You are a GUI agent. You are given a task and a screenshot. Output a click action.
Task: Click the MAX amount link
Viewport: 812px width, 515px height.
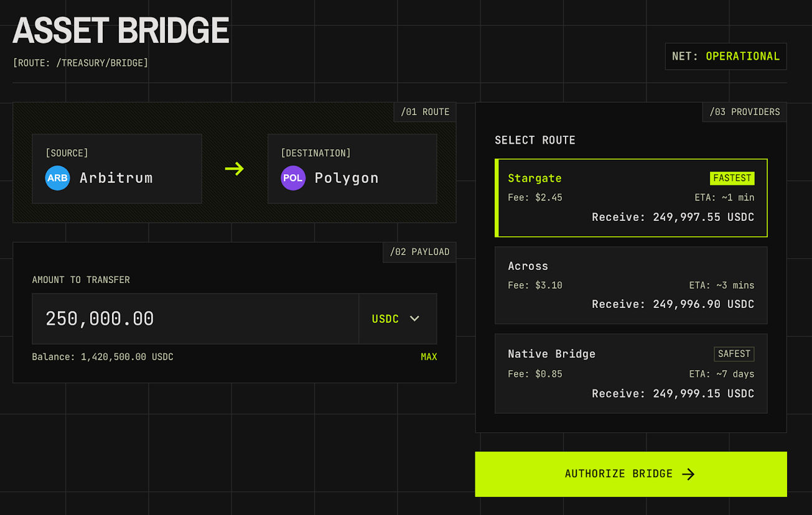click(x=429, y=357)
